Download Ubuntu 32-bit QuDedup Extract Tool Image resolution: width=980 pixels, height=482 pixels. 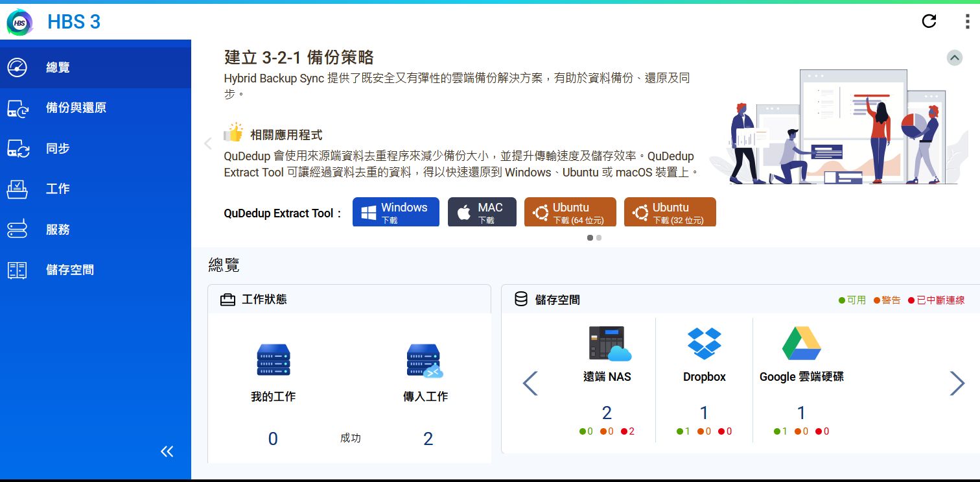(x=670, y=212)
